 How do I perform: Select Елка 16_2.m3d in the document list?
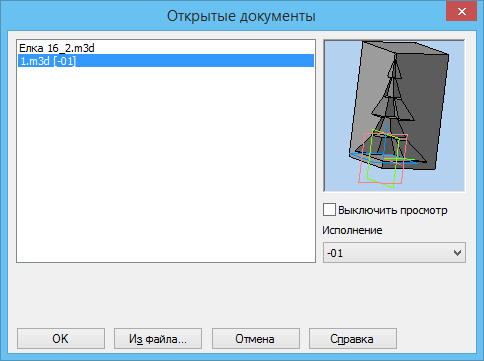(x=57, y=48)
